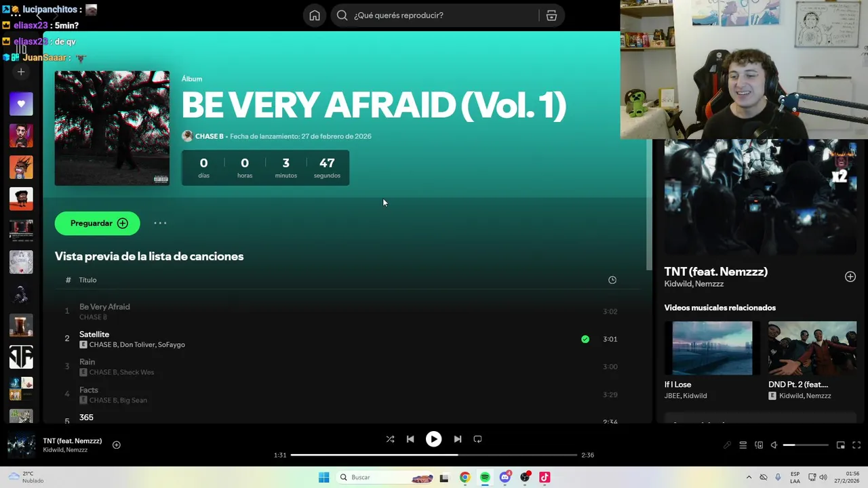Click the taskbar Buscar search box
Screen dimensions: 868x488
[x=383, y=477]
